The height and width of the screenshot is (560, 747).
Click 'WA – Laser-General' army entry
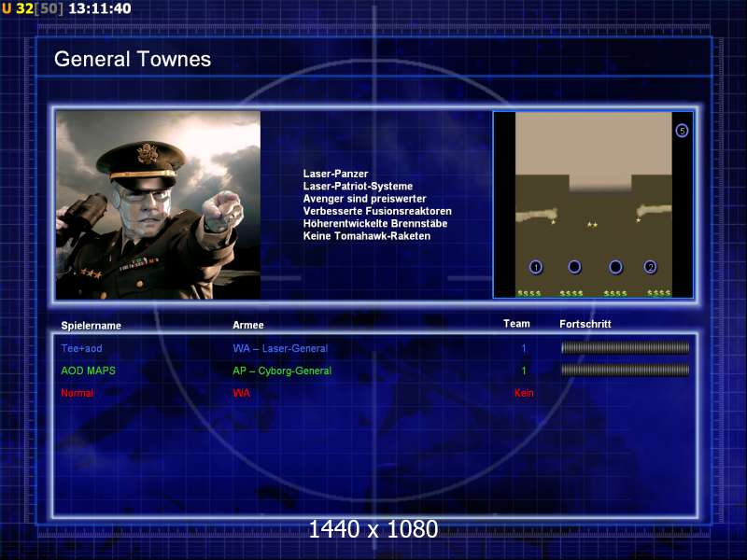click(x=280, y=348)
